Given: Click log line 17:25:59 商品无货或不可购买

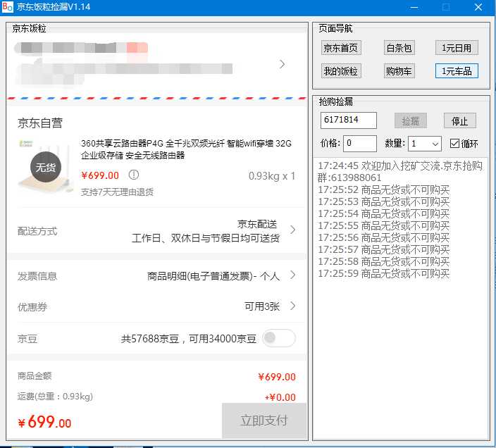Looking at the screenshot, I should click(383, 273).
